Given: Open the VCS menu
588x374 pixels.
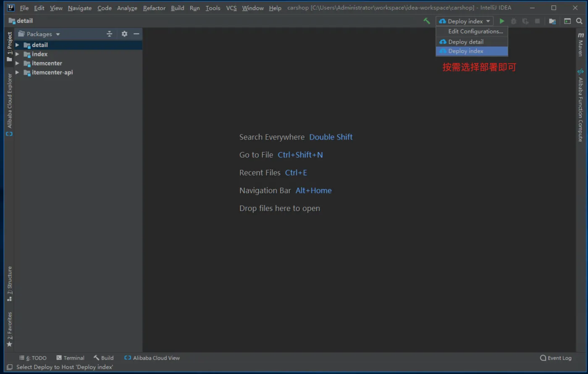Looking at the screenshot, I should tap(231, 8).
